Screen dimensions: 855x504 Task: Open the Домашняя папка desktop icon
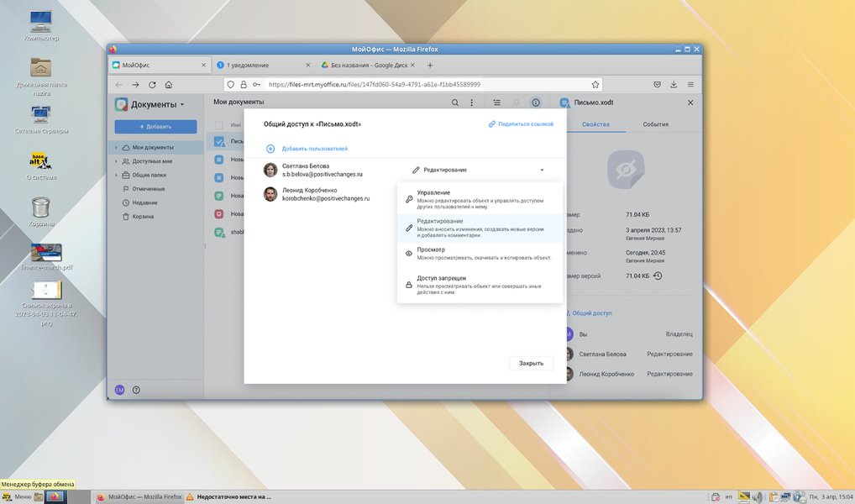[41, 76]
